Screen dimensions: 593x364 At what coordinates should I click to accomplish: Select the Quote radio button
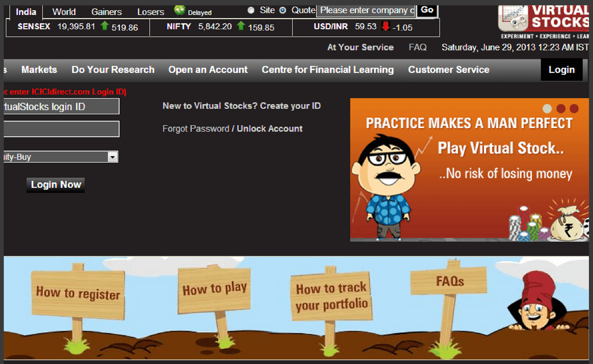[x=282, y=10]
